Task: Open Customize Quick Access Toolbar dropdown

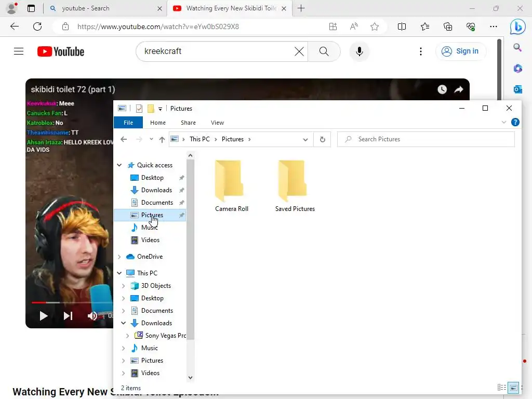Action: click(160, 109)
